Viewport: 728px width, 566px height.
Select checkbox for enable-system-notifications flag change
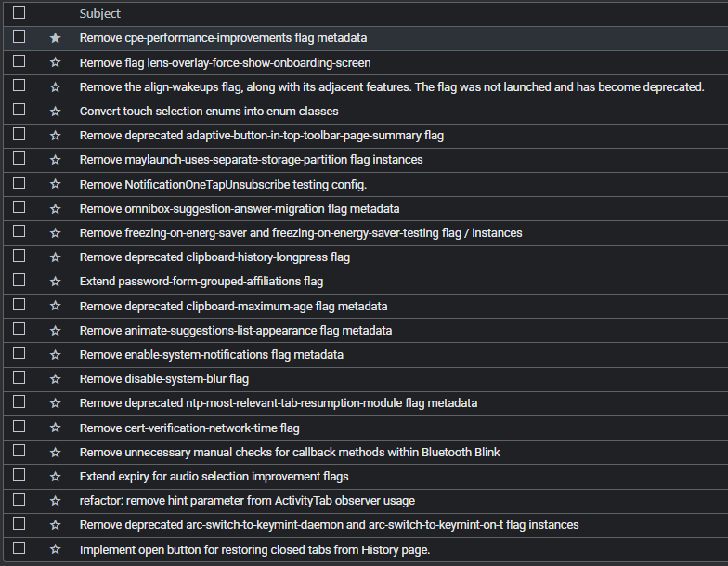(19, 353)
